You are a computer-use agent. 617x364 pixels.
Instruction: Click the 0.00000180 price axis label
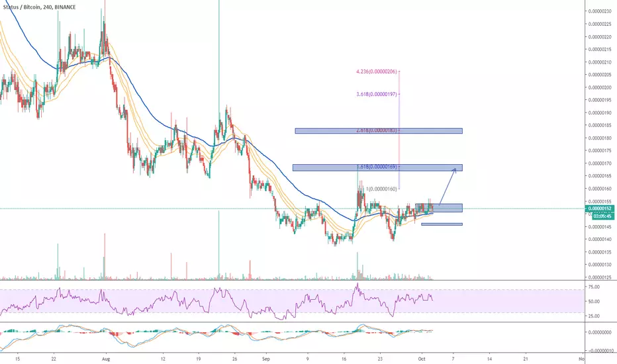point(600,138)
